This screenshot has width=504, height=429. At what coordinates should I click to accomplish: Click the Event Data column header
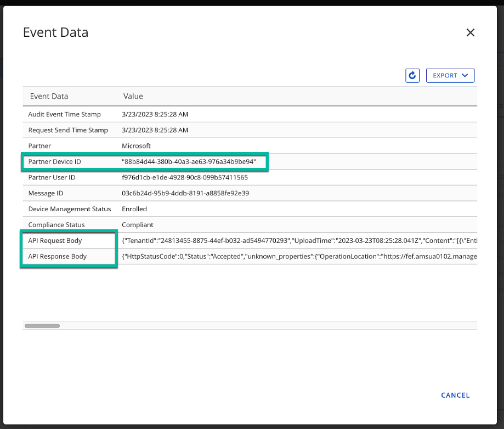click(x=49, y=97)
